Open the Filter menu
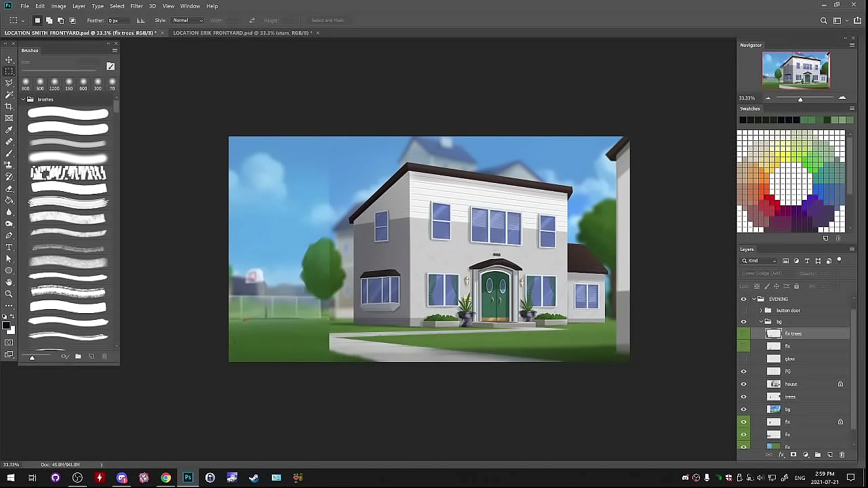Screen dimensions: 868x488 136,6
